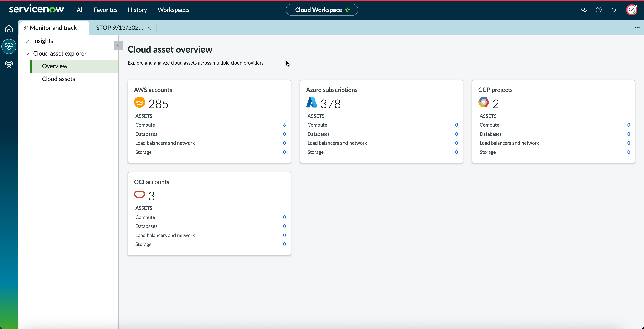Open OCI Load balancers and network count
Screen dimensions: 644x329
pos(285,235)
